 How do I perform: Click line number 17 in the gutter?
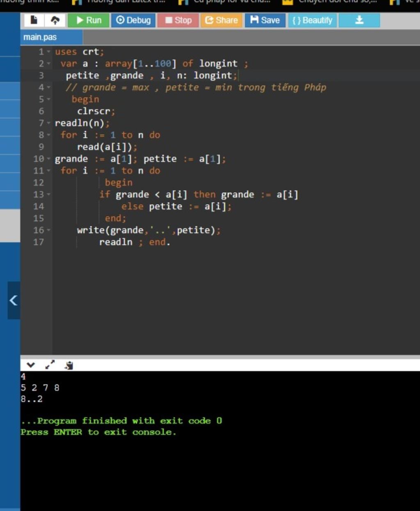[x=39, y=242]
